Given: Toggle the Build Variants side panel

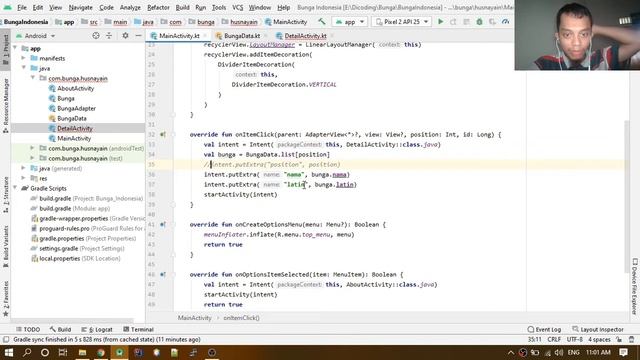Looking at the screenshot, I should coord(5,246).
